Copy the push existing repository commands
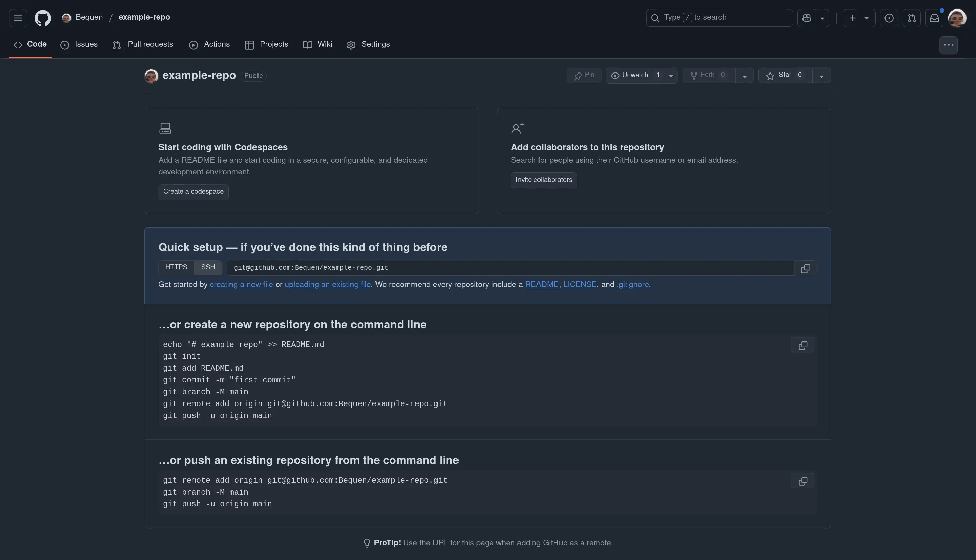Image resolution: width=976 pixels, height=560 pixels. (802, 481)
